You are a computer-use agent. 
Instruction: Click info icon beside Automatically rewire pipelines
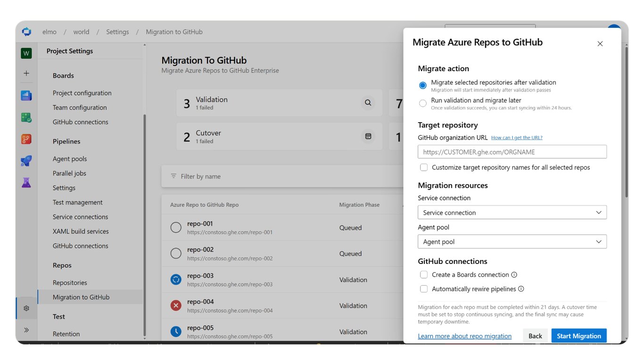tap(521, 289)
